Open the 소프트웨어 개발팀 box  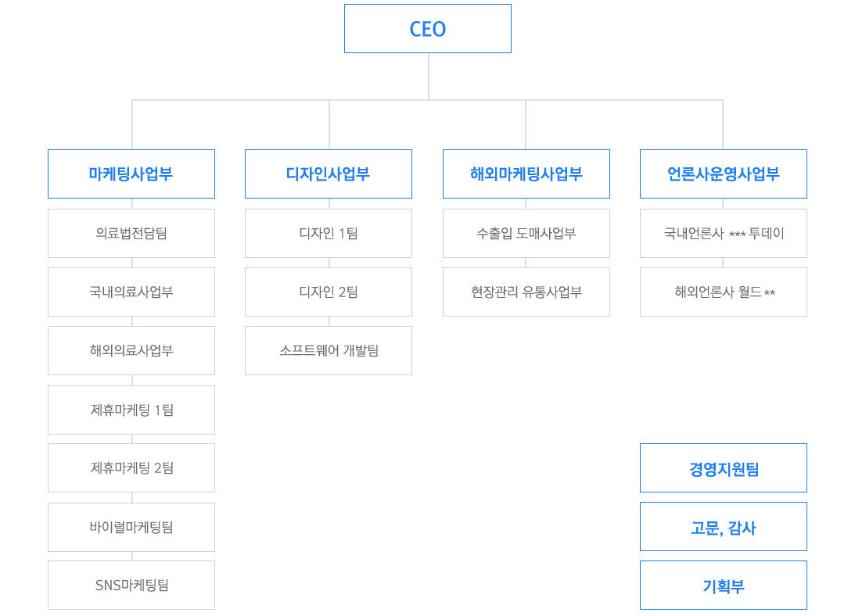[329, 350]
